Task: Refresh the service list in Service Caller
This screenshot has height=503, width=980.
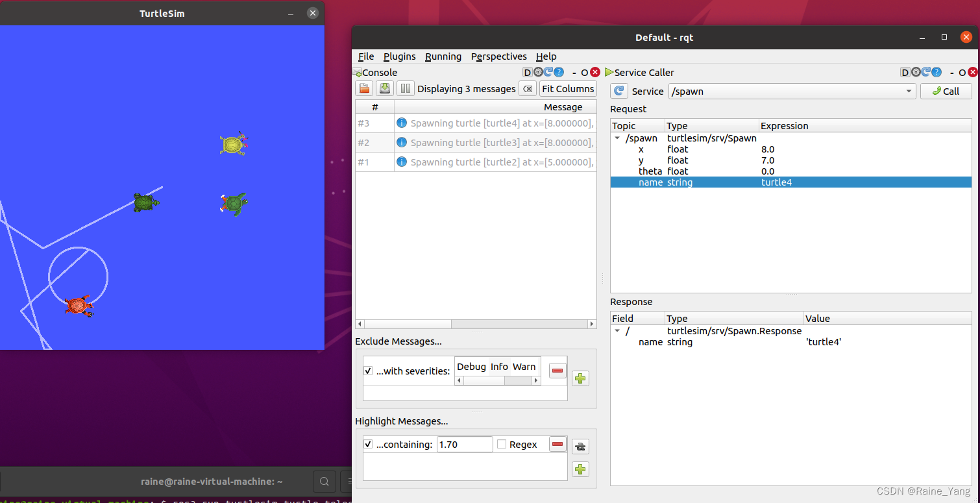Action: (619, 92)
